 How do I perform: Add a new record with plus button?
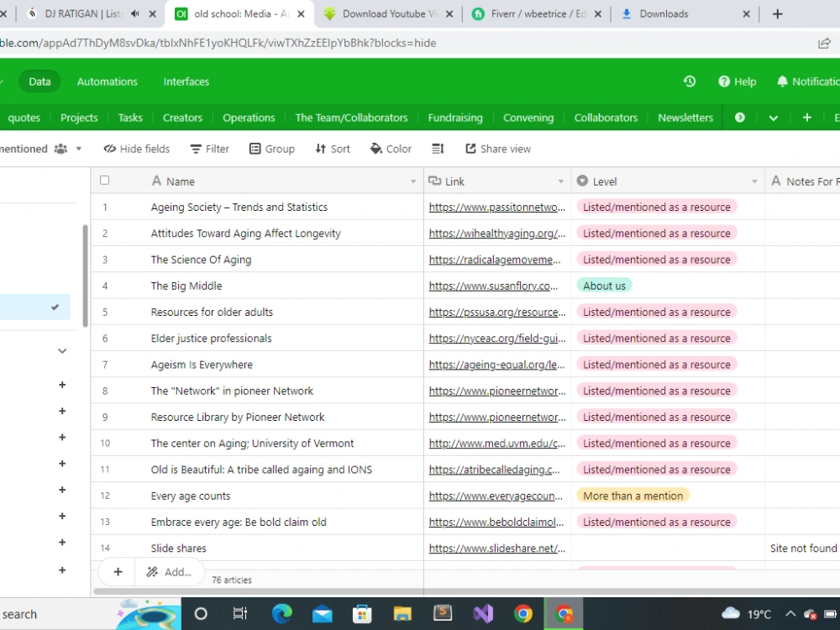click(x=118, y=572)
